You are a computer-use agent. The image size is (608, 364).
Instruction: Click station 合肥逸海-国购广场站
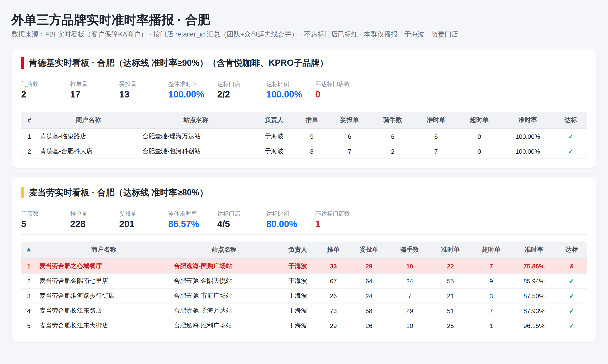coord(203,266)
